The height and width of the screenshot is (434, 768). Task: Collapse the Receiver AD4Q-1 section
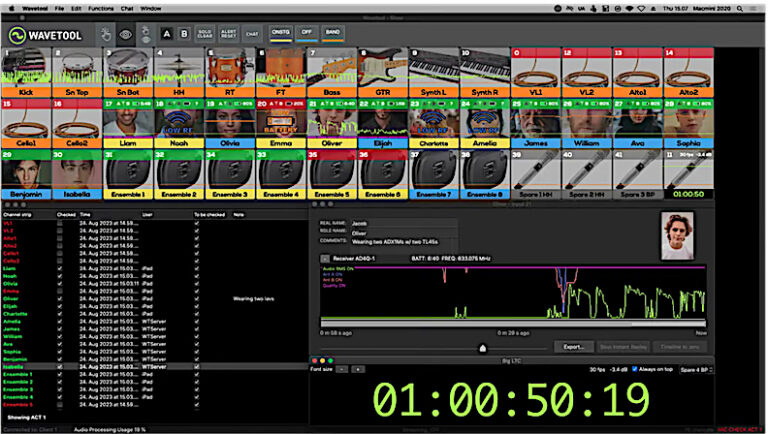click(325, 258)
